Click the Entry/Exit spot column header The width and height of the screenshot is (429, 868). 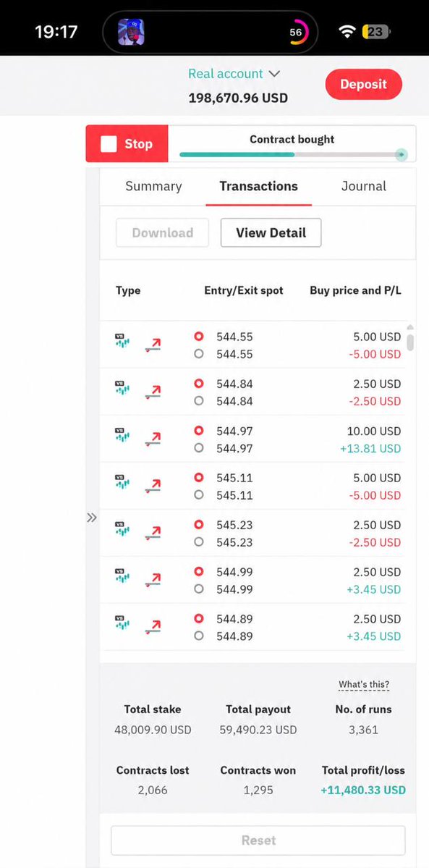point(244,290)
